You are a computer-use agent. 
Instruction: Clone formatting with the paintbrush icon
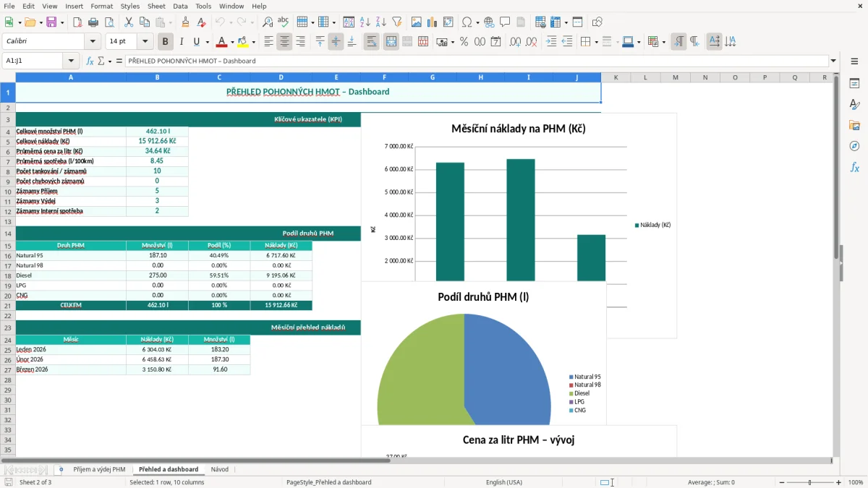pyautogui.click(x=186, y=22)
